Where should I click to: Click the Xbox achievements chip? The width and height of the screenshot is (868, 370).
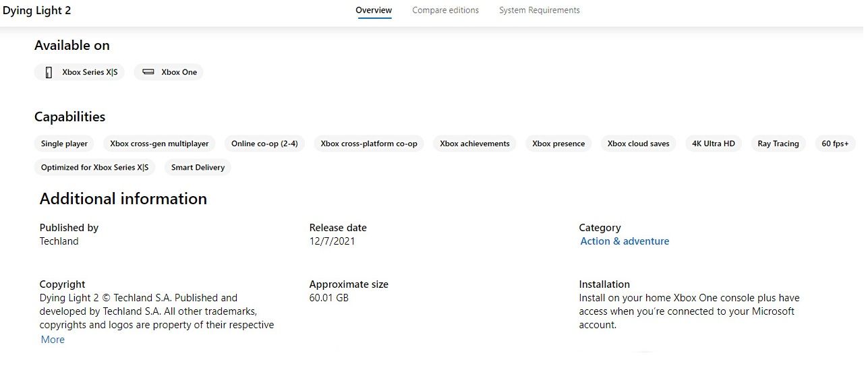coord(475,144)
